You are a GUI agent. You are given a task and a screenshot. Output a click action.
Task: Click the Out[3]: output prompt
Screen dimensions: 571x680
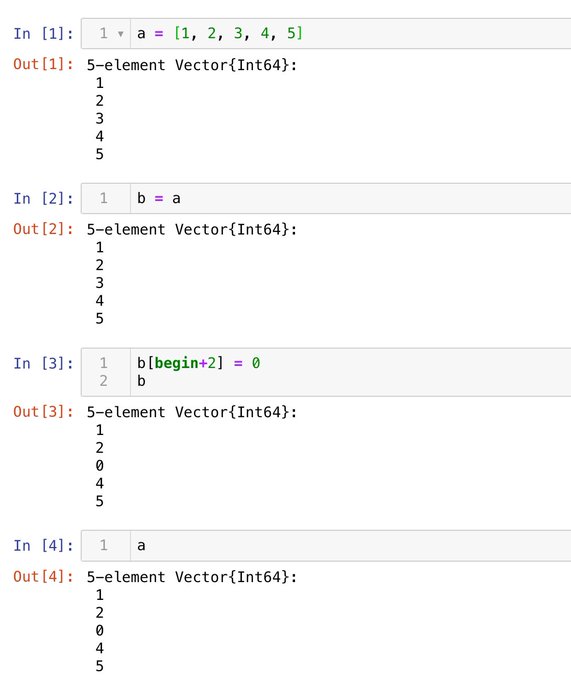[x=43, y=412]
